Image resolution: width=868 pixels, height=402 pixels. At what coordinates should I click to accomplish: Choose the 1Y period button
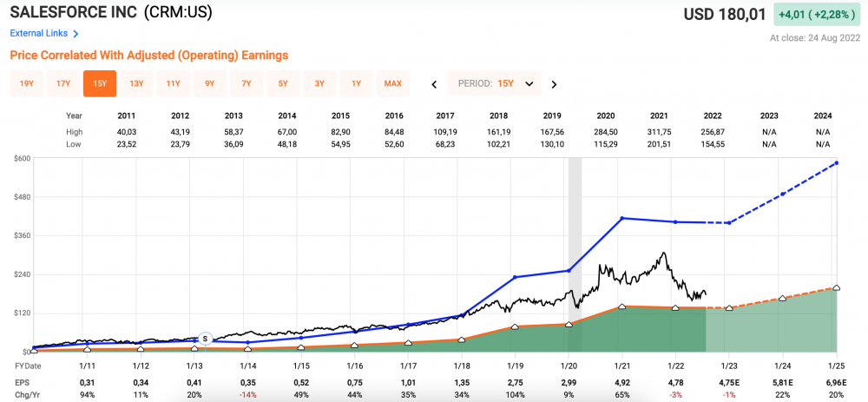[x=357, y=83]
